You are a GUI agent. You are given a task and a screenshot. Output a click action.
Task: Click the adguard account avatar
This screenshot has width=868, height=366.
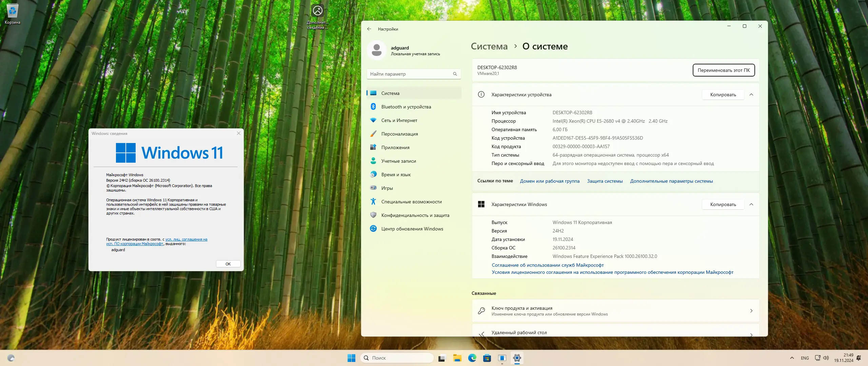pyautogui.click(x=377, y=50)
